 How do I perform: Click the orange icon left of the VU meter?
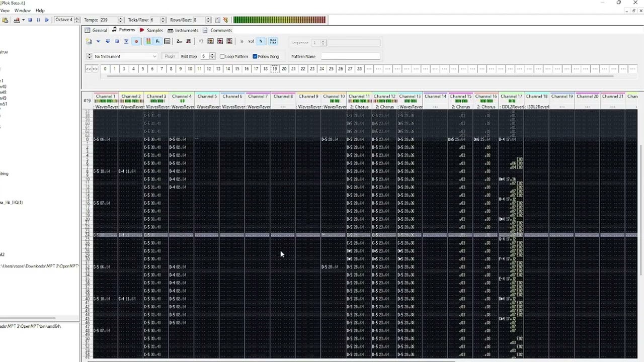pyautogui.click(x=225, y=20)
